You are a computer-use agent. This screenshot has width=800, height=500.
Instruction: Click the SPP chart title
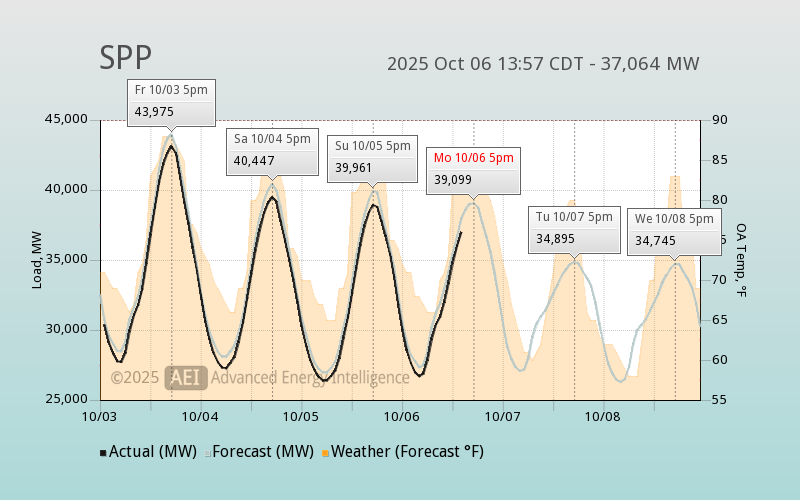125,58
